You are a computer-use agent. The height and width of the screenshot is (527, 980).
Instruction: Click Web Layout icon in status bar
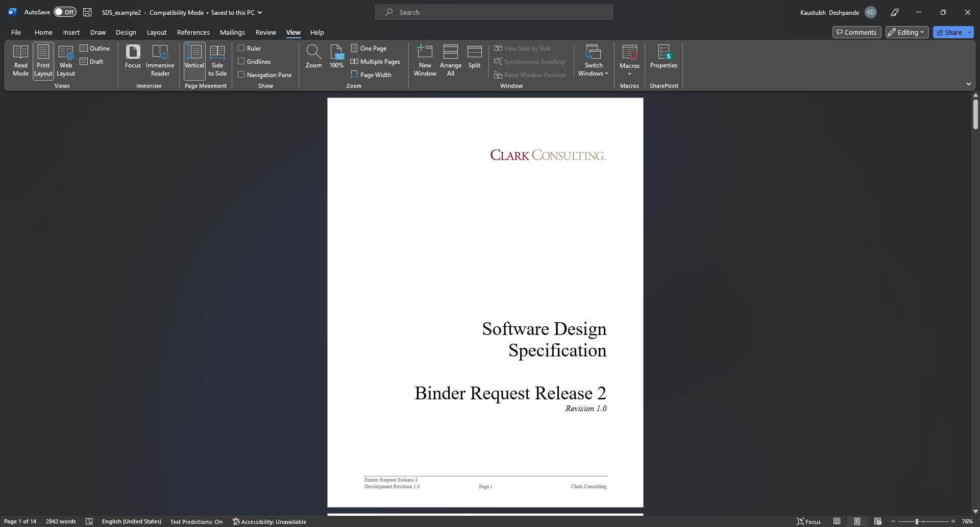878,521
